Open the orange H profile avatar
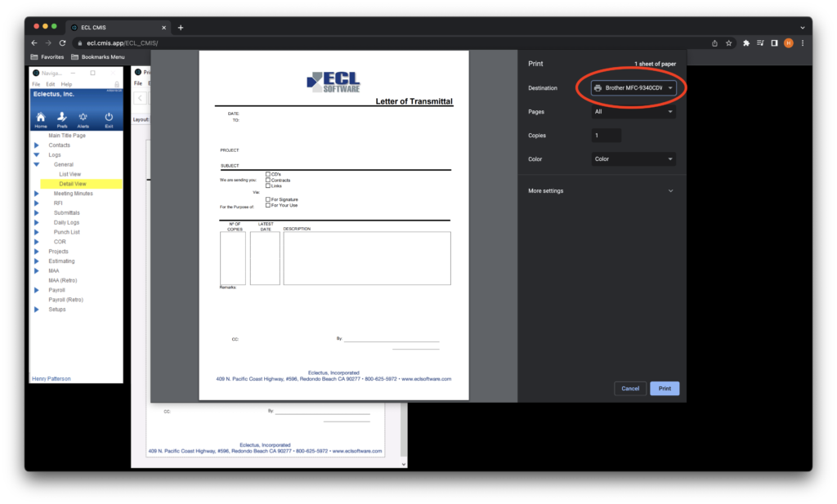Screen dimensions: 837x504 click(x=789, y=43)
